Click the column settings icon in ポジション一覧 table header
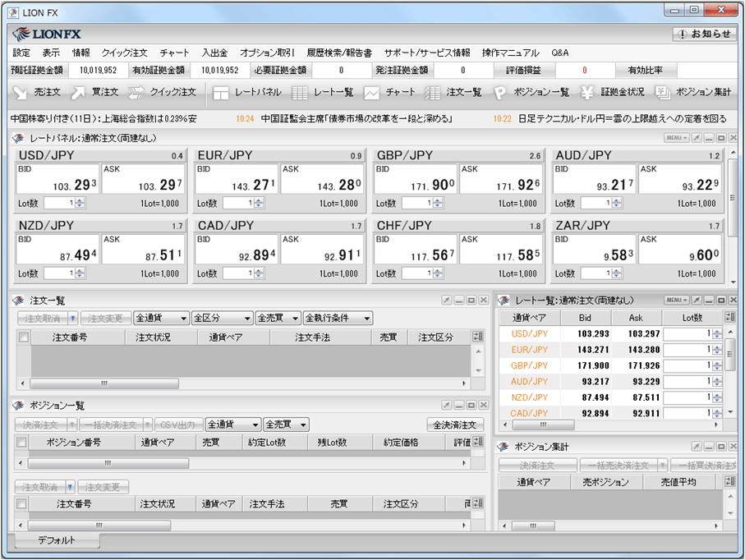The image size is (745, 560). (478, 442)
